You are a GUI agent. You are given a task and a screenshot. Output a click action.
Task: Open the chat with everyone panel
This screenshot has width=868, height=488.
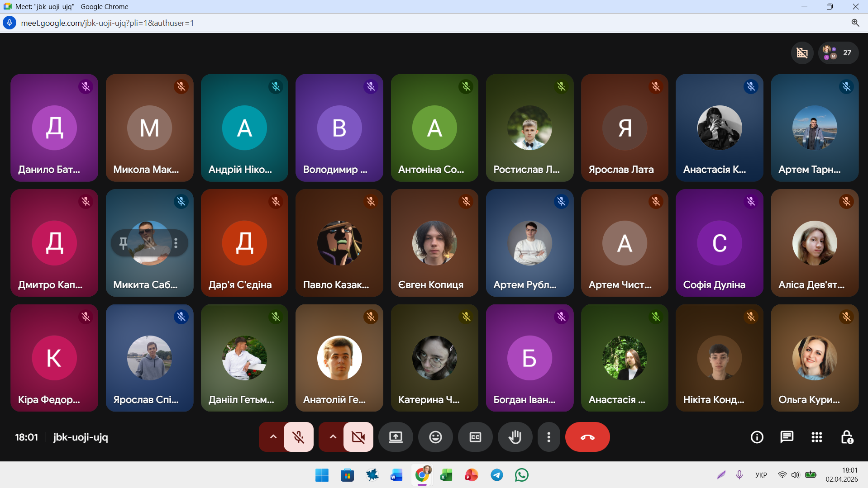pos(787,437)
